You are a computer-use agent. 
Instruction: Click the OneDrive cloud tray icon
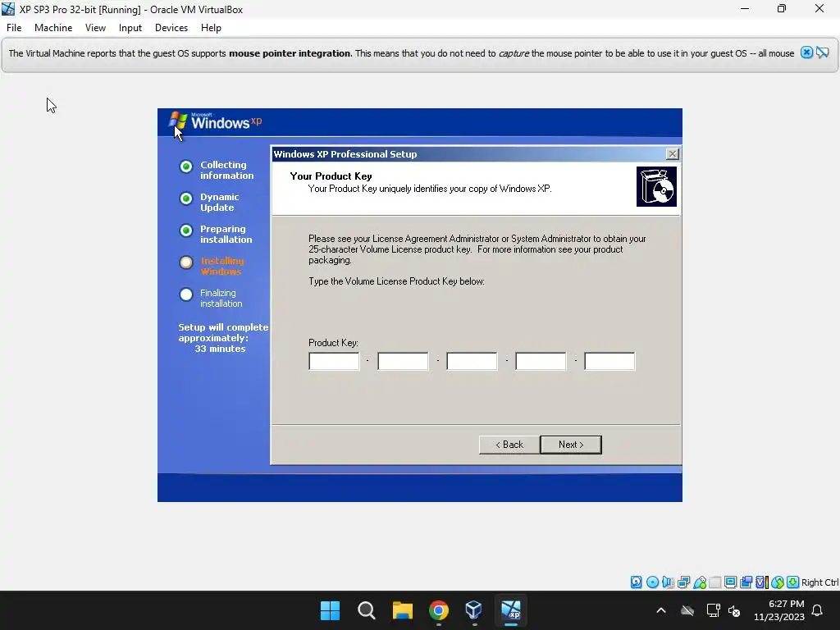[687, 610]
